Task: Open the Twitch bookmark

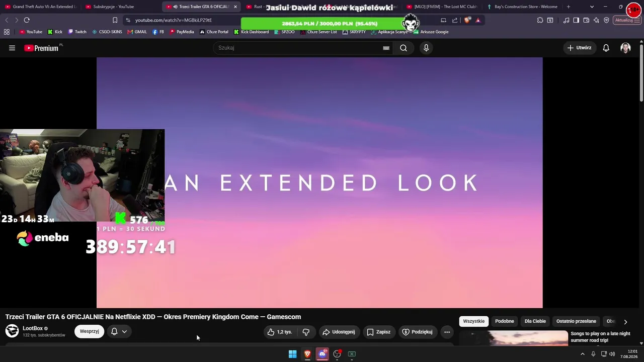Action: (x=77, y=32)
